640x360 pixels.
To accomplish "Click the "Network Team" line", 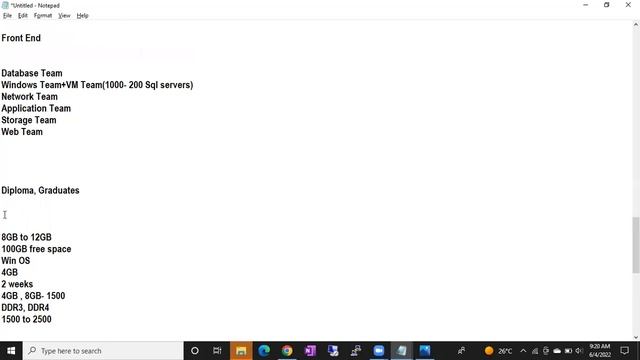I will pos(29,97).
